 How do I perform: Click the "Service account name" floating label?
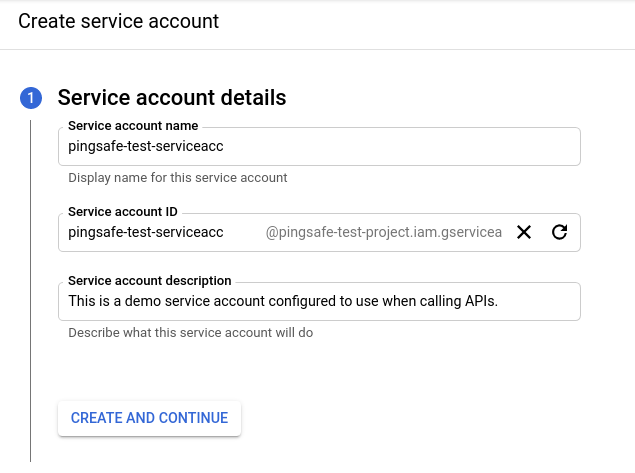coord(133,126)
